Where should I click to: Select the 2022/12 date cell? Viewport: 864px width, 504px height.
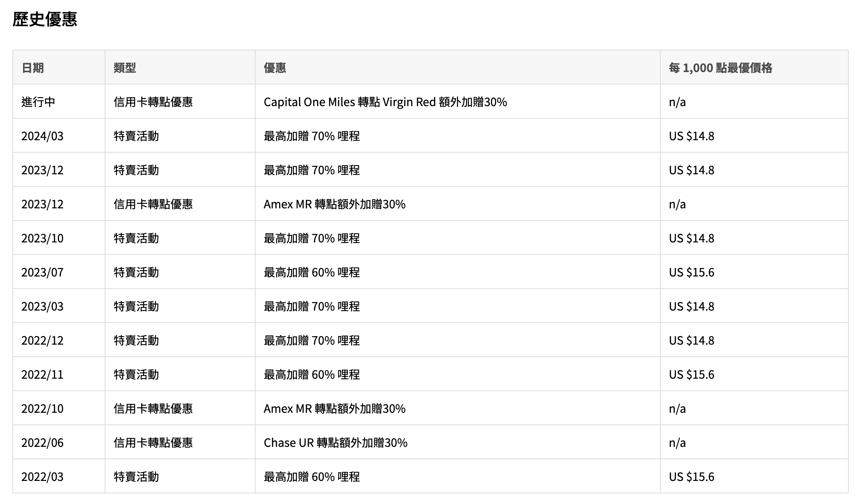pyautogui.click(x=42, y=340)
